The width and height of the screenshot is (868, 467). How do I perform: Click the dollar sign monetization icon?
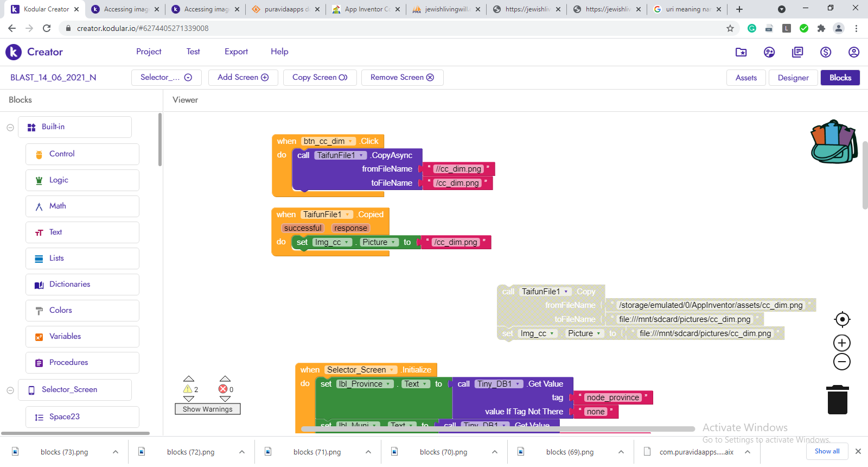click(825, 52)
